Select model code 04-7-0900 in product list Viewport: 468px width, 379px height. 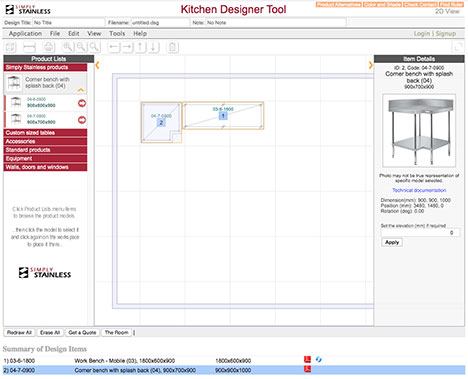tap(36, 116)
